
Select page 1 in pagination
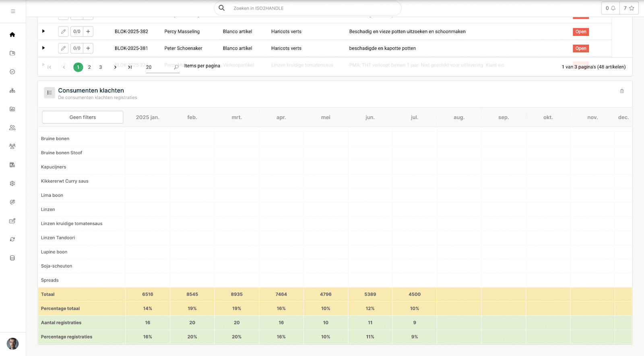(78, 67)
